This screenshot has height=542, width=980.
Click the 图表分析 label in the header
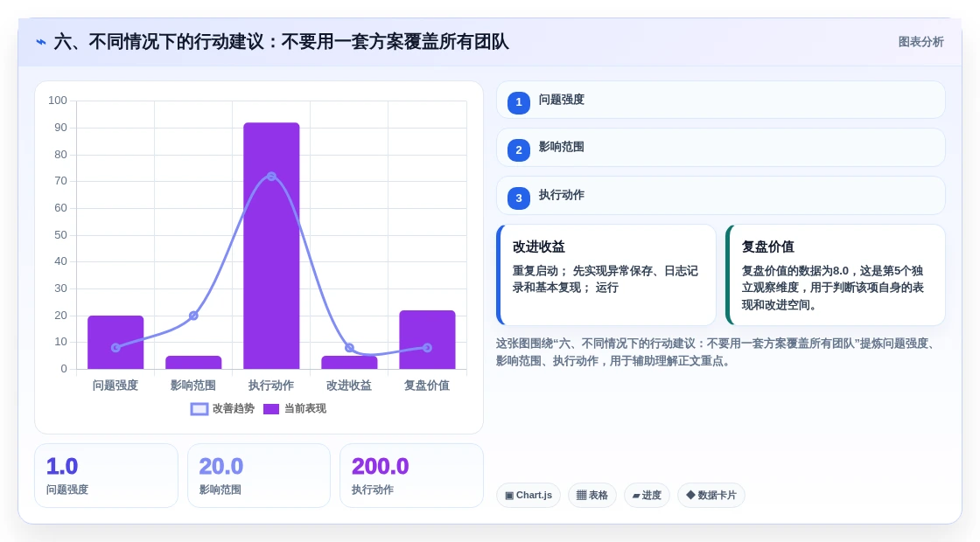[920, 42]
